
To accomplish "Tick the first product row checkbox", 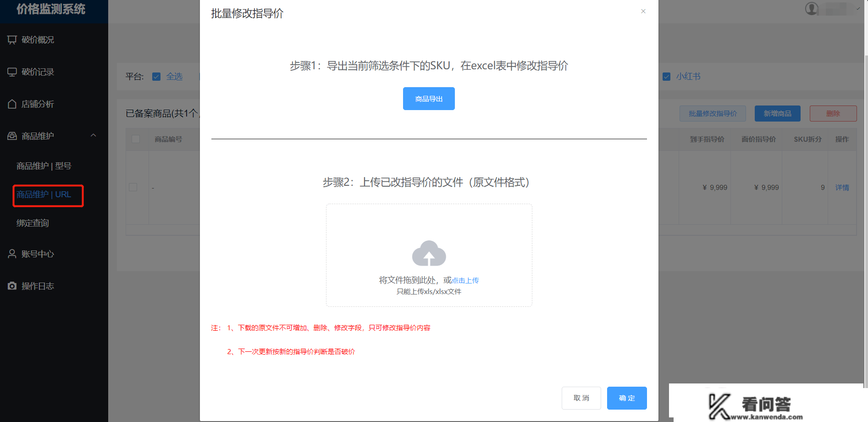I will (x=133, y=187).
